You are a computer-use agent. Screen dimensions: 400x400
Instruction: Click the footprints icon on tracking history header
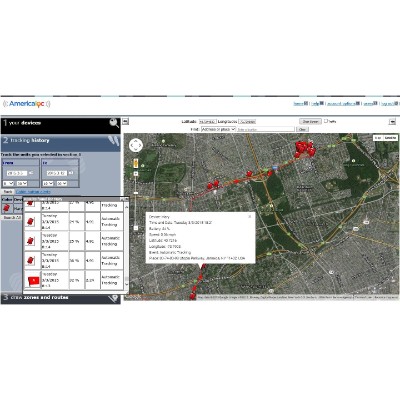point(114,141)
